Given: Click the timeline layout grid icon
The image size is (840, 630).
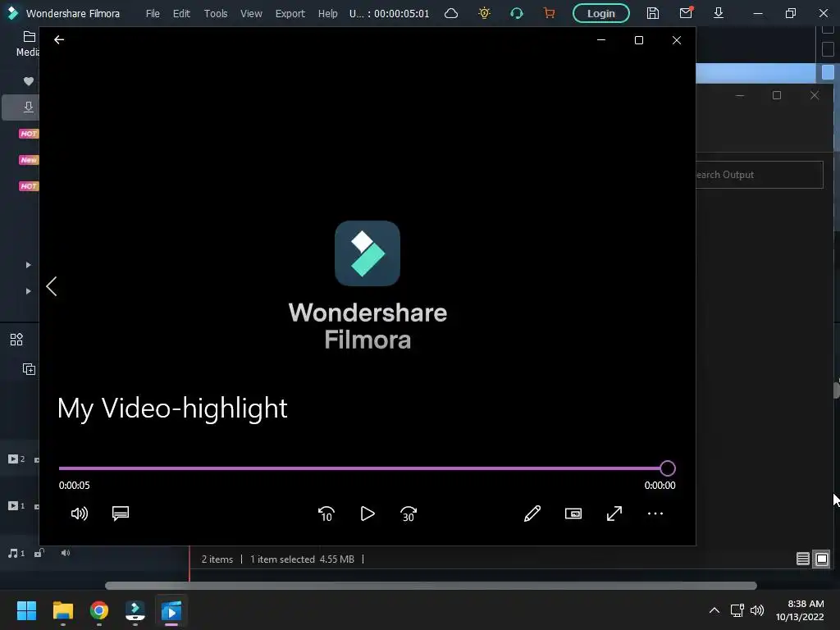Looking at the screenshot, I should click(16, 340).
